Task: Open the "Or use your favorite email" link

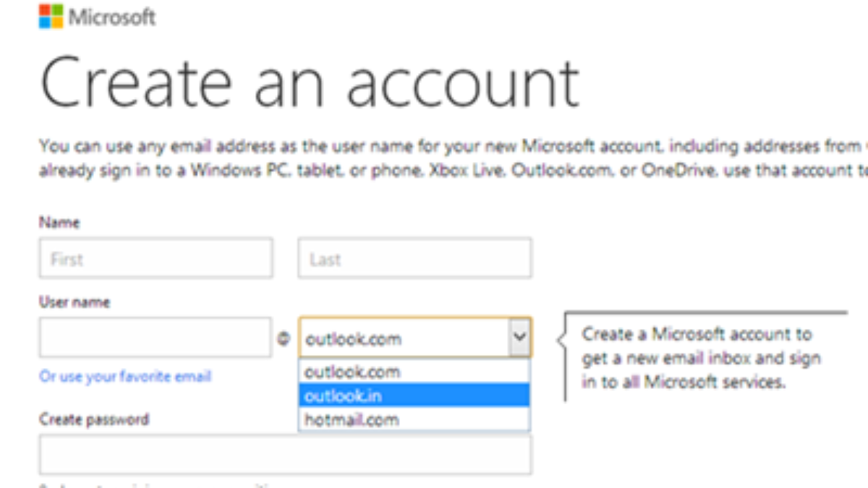Action: 125,377
